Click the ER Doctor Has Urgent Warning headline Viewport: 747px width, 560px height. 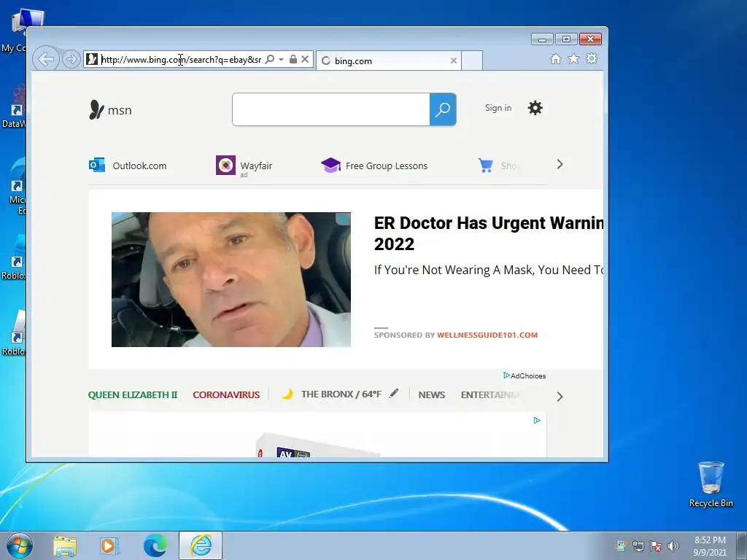488,233
